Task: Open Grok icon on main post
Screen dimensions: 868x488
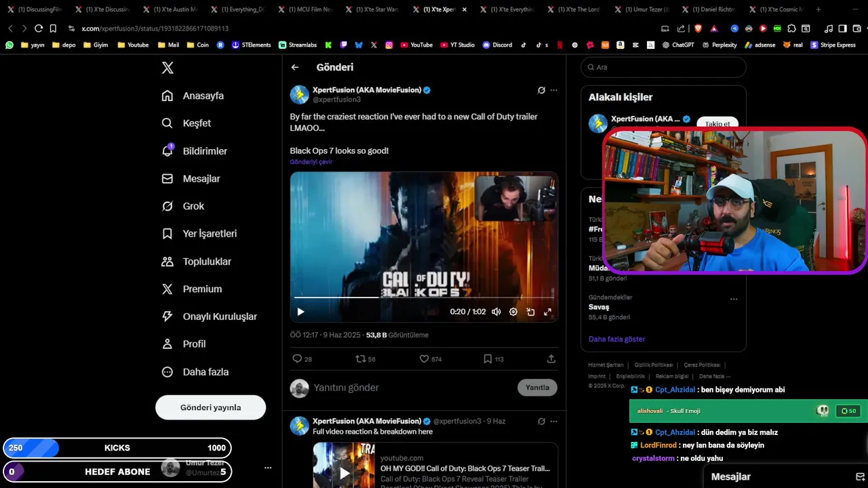Action: (x=541, y=90)
